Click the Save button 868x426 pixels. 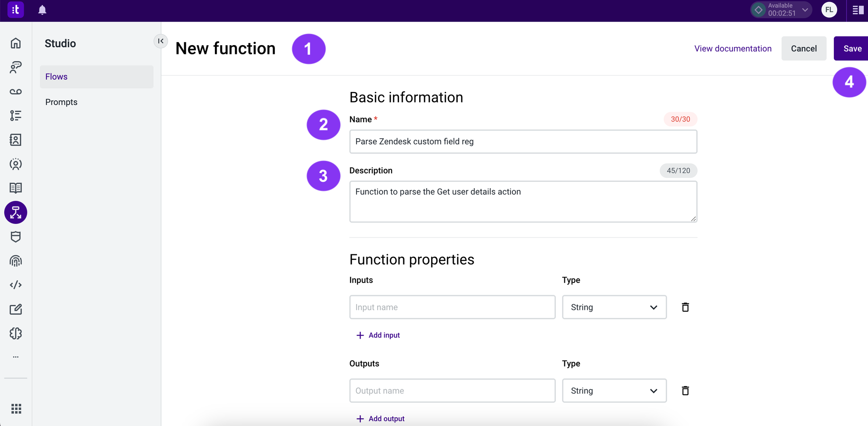851,49
